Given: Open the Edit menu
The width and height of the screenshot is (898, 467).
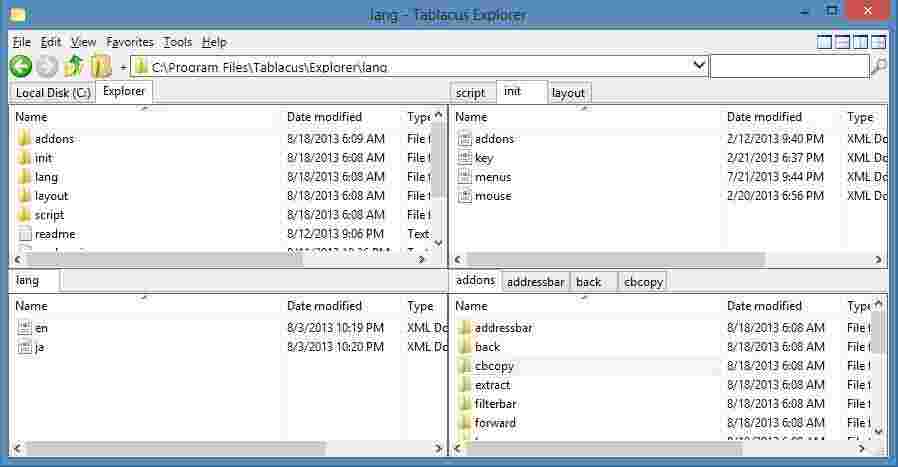Looking at the screenshot, I should tap(50, 42).
